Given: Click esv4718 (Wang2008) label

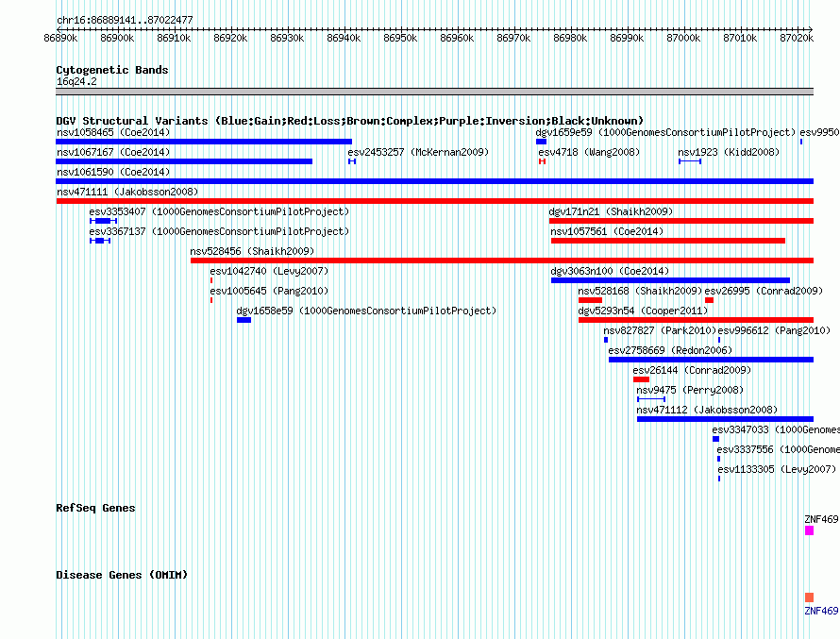Looking at the screenshot, I should coord(589,152).
